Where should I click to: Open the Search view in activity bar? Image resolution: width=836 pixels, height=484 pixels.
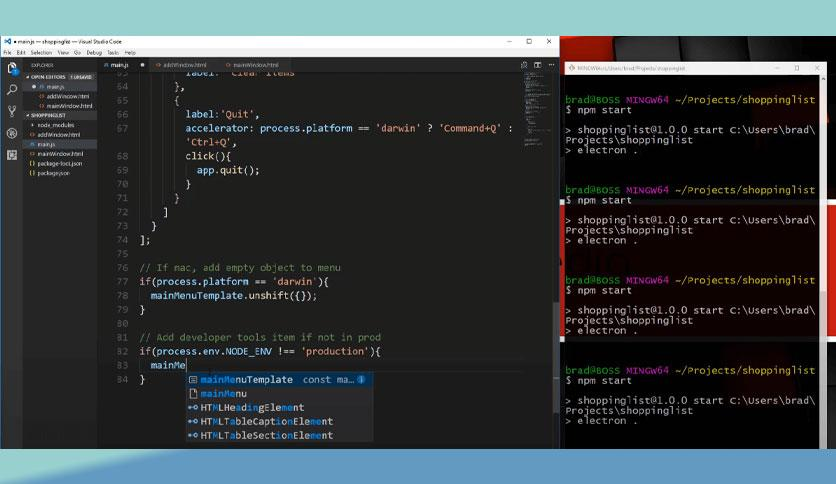(12, 90)
